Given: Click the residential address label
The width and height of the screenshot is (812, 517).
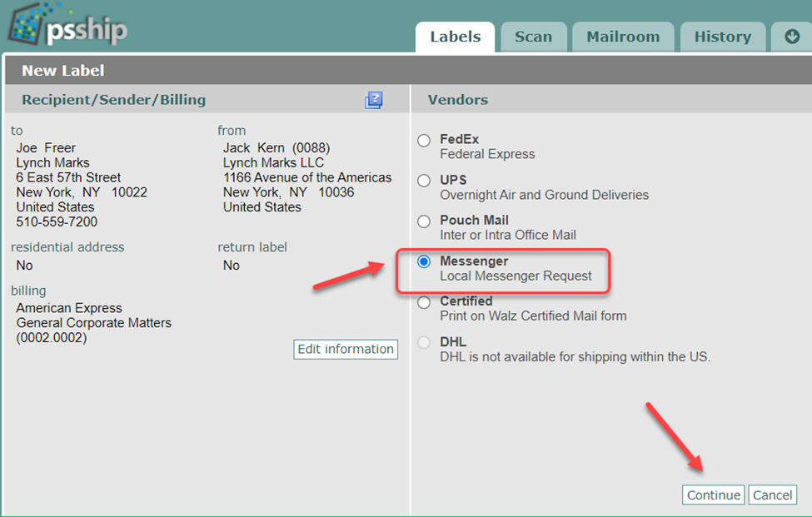Looking at the screenshot, I should 67,247.
